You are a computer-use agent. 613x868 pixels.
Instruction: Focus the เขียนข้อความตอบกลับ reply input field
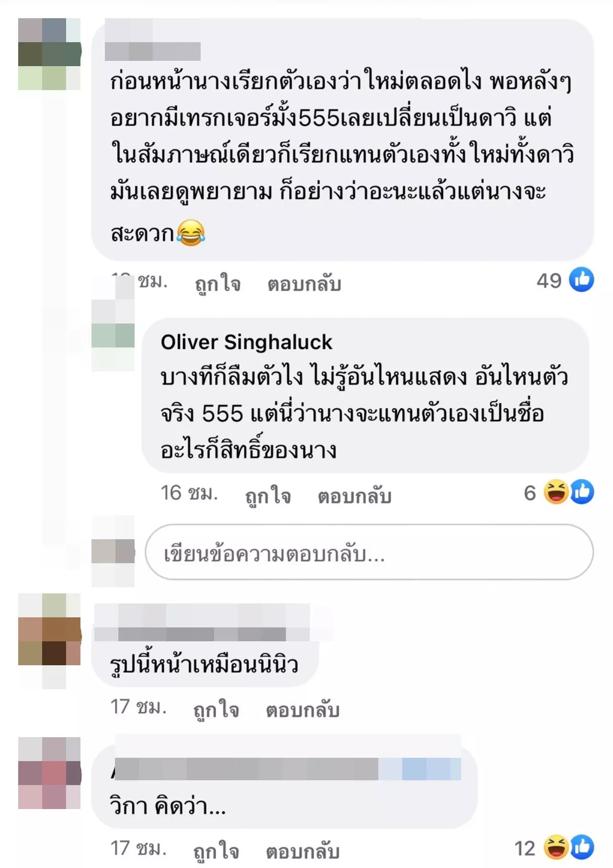click(x=369, y=552)
